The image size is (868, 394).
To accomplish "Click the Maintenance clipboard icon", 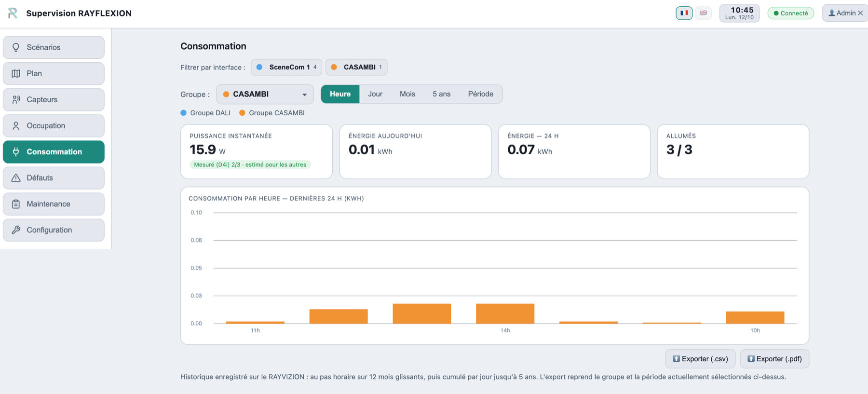I will coord(16,204).
